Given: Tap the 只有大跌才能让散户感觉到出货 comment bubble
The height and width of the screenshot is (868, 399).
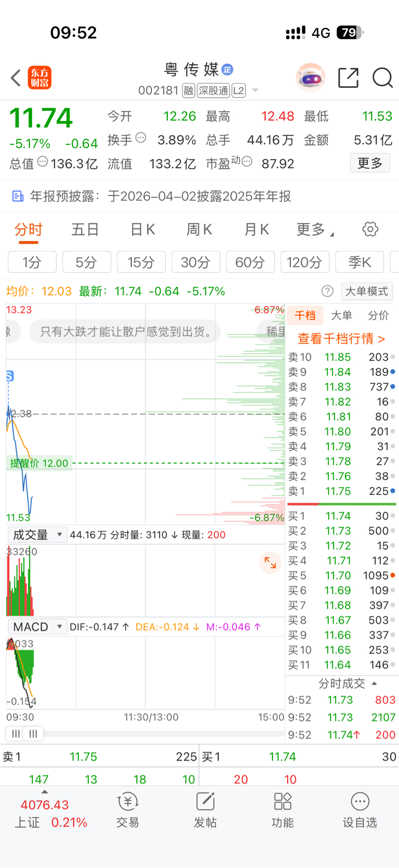Looking at the screenshot, I should 125,332.
